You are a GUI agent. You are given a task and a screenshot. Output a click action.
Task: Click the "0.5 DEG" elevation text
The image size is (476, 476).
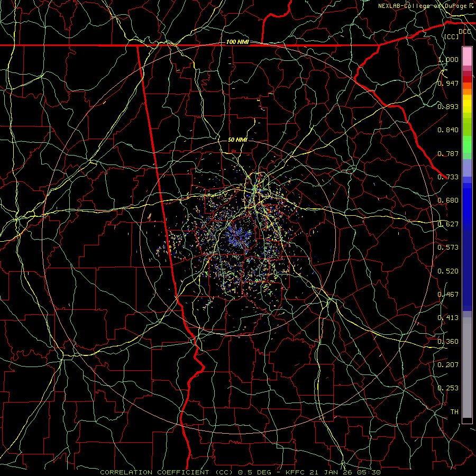click(x=255, y=472)
